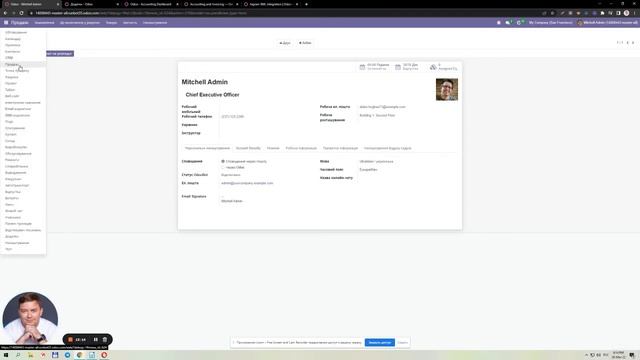This screenshot has width=640, height=360.
Task: Open the Chrome icon in the taskbar
Action: (80, 355)
